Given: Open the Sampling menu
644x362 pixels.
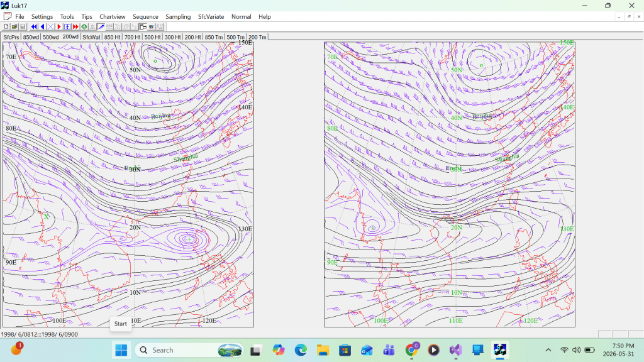Looking at the screenshot, I should 178,17.
